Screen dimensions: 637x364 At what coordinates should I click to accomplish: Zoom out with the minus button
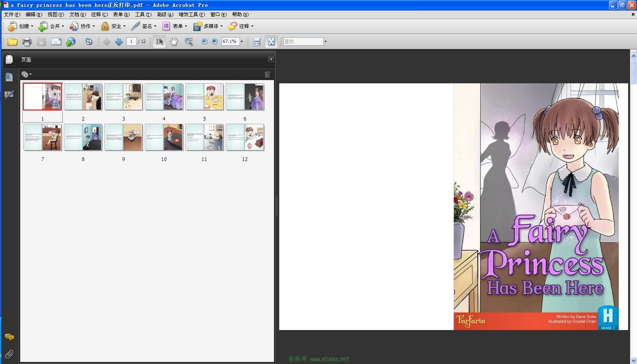(x=204, y=42)
